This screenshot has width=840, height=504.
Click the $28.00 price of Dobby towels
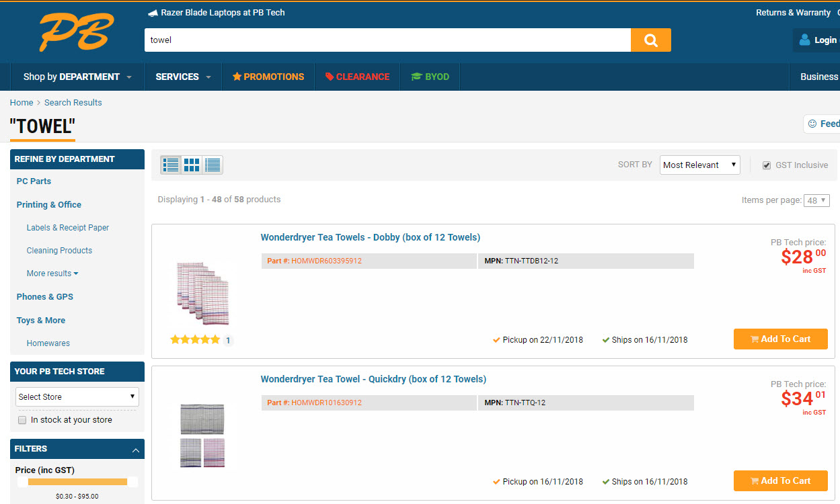[x=803, y=256]
